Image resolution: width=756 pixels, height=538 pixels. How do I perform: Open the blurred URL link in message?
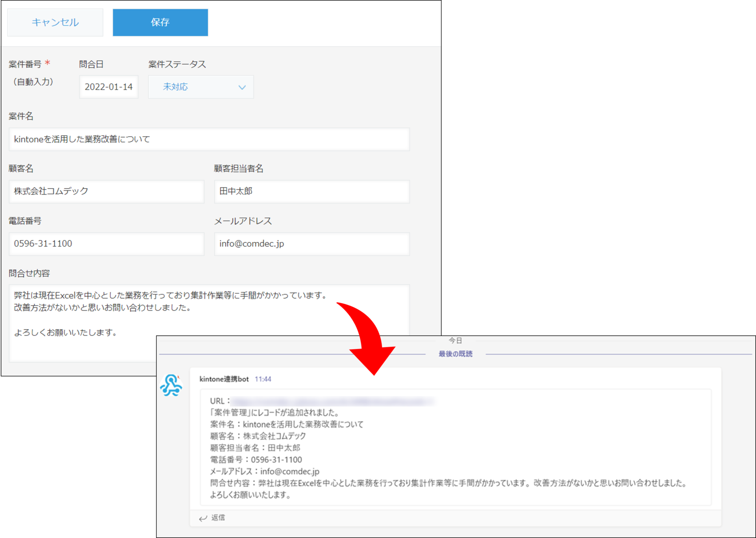coord(333,401)
